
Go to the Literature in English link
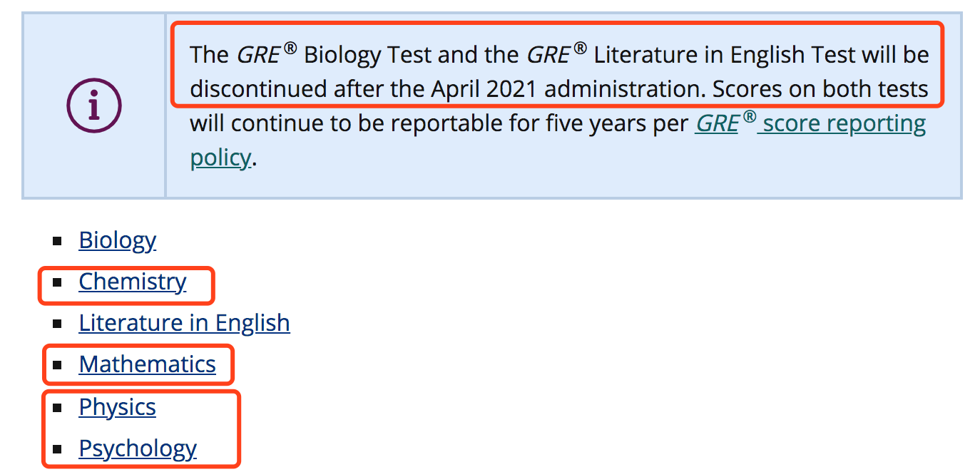pyautogui.click(x=184, y=323)
